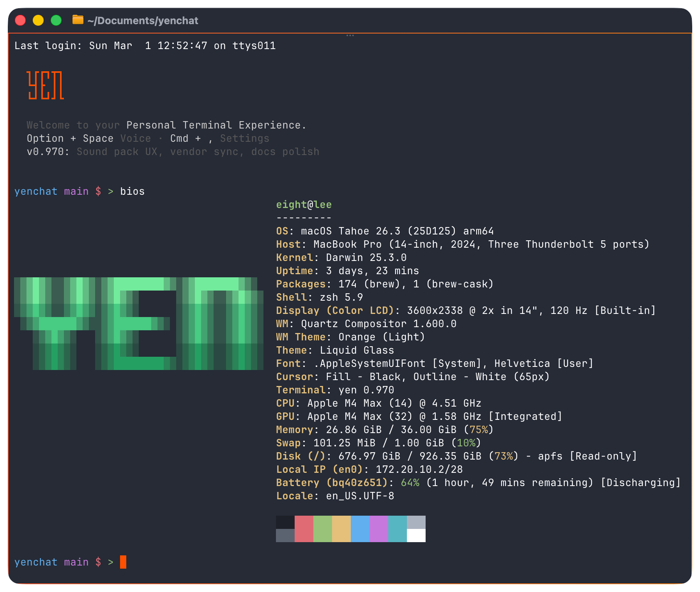Click the ~/Documents/yenchat title text
The height and width of the screenshot is (592, 700).
tap(143, 20)
